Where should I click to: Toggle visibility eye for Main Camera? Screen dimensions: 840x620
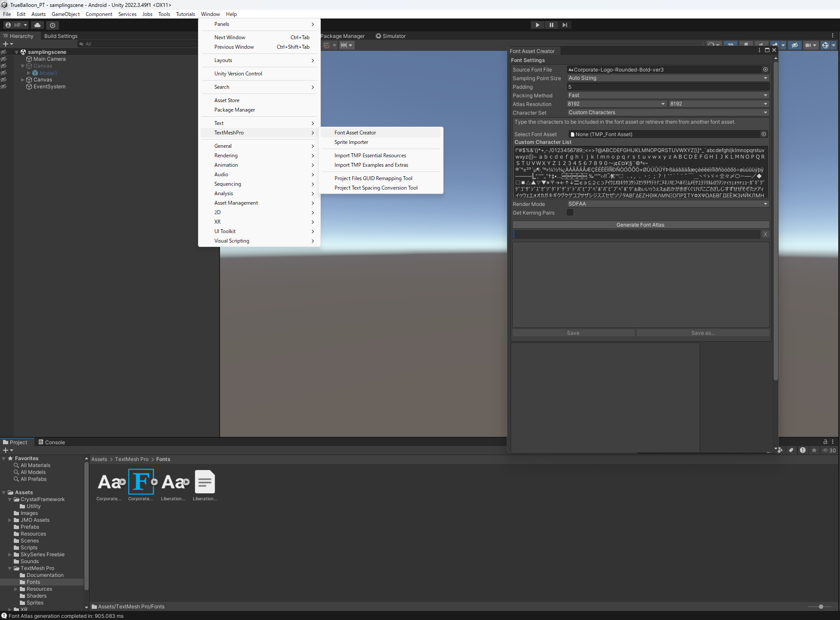(x=3, y=59)
